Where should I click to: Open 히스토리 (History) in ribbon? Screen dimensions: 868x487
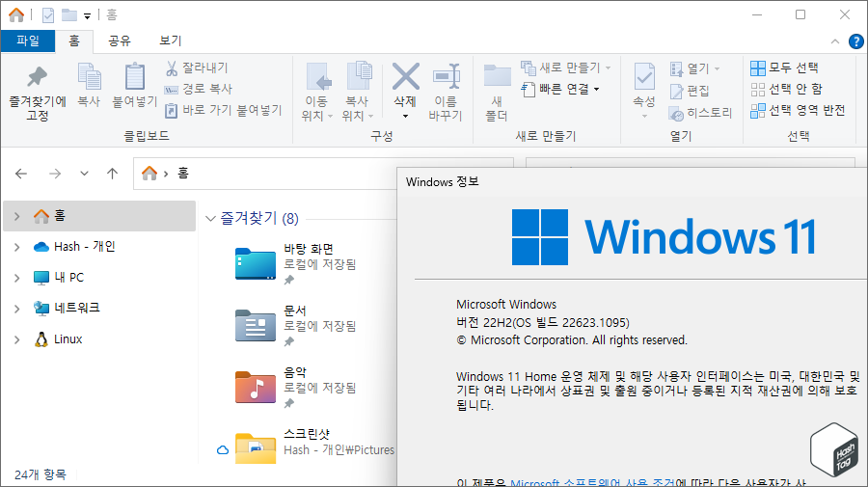[700, 113]
